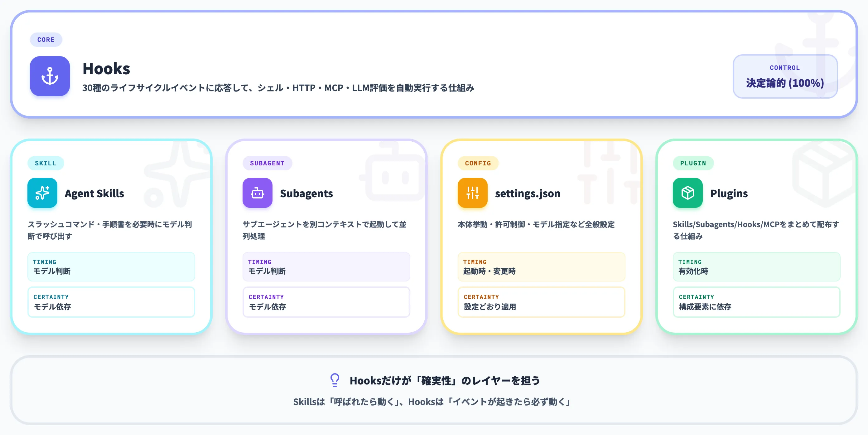Click the Hooks anchor icon

(x=50, y=76)
